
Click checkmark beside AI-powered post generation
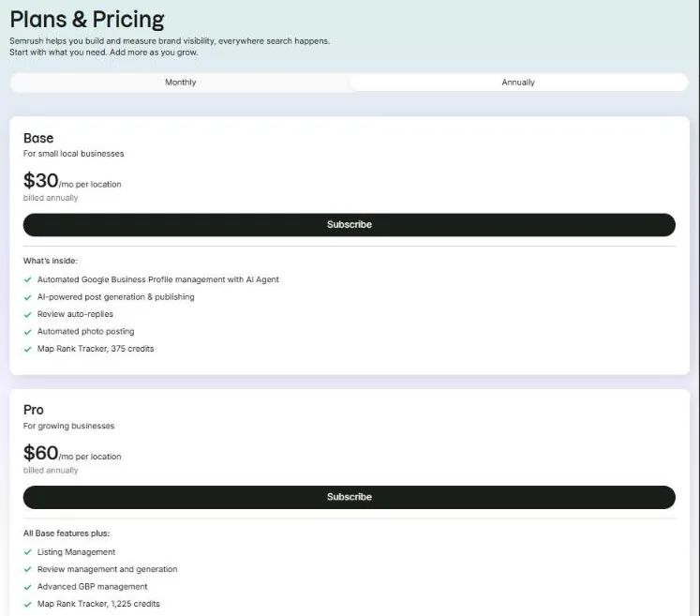pyautogui.click(x=28, y=297)
